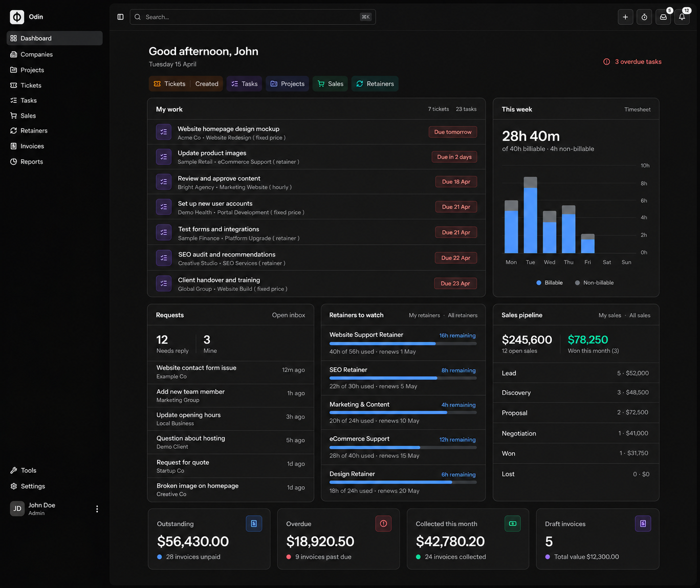This screenshot has width=700, height=588.
Task: Click task icon for SEO audit and recommendations
Action: pyautogui.click(x=164, y=258)
